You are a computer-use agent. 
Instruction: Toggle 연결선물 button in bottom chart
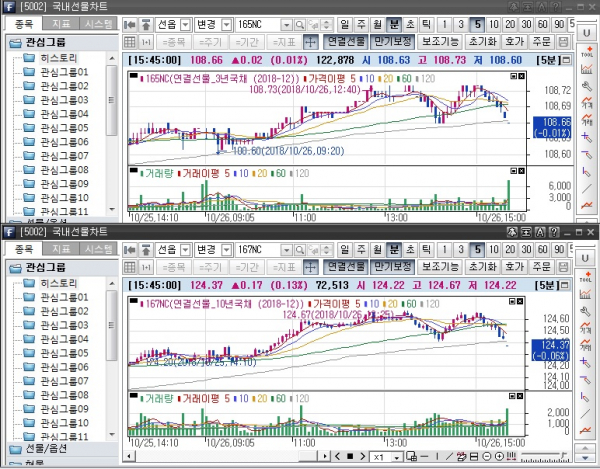tap(346, 267)
